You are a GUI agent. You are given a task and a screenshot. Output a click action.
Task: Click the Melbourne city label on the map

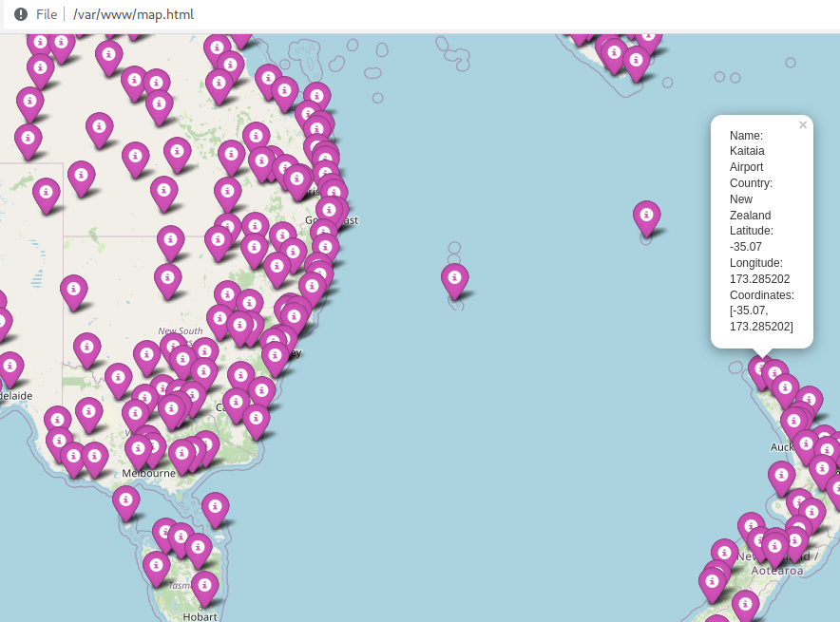(x=148, y=473)
